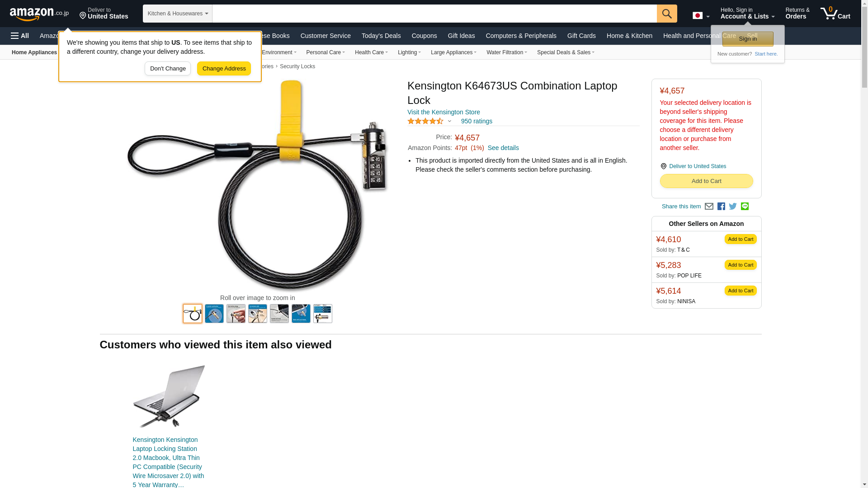Share this item on Facebook
868x488 pixels.
pos(721,206)
